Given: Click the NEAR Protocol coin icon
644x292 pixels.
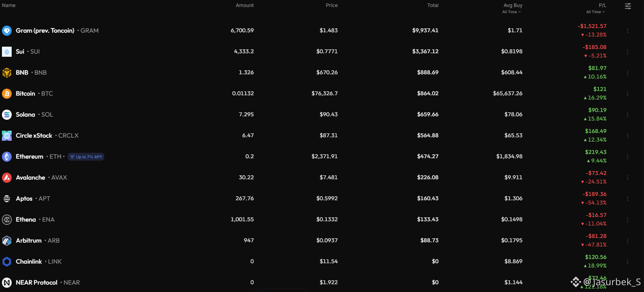Looking at the screenshot, I should click(7, 283).
